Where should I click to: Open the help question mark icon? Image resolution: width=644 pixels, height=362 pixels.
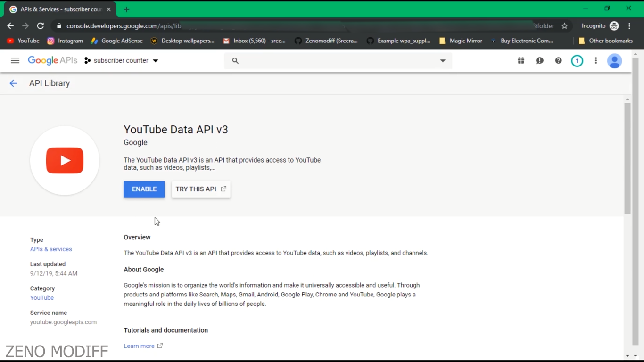pos(558,61)
